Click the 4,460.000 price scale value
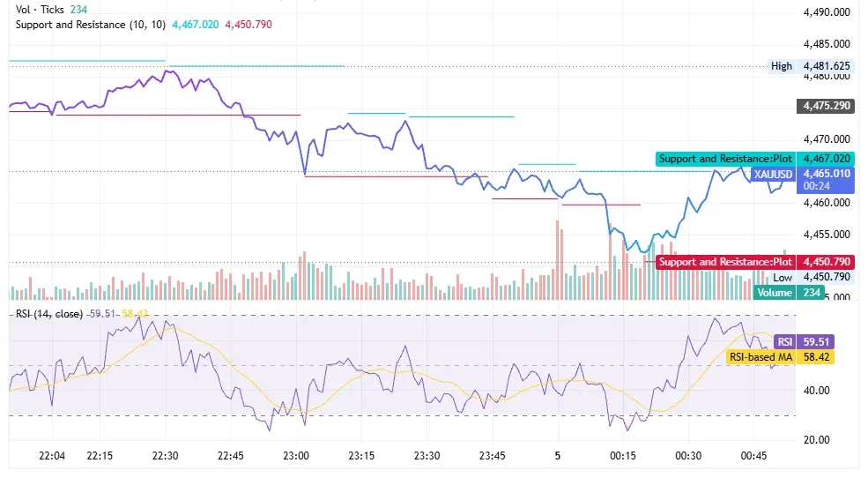The height and width of the screenshot is (478, 868). [x=827, y=203]
